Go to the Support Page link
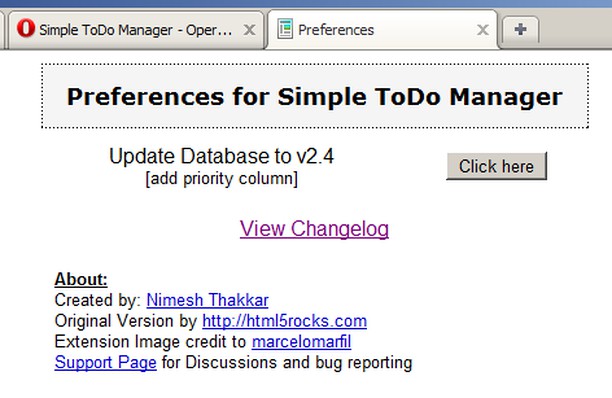 tap(105, 362)
